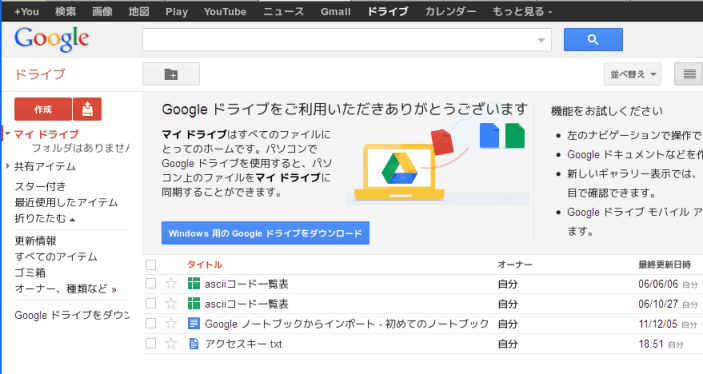Open 最近使用したアイテム in sidebar

pos(66,202)
